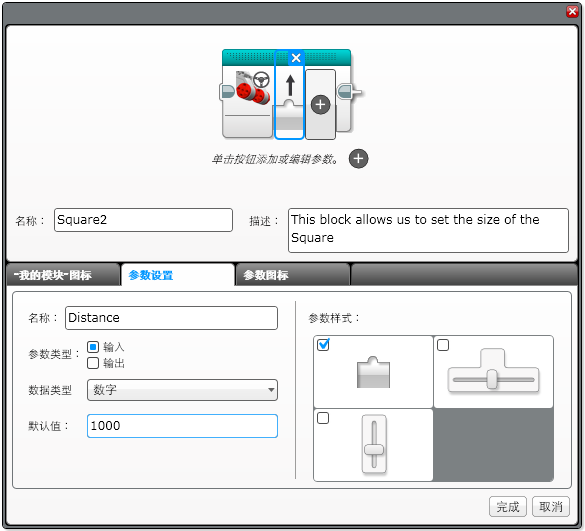This screenshot has height=531, width=585.
Task: Open the 数据类型 dropdown showing 数字
Action: click(x=182, y=390)
